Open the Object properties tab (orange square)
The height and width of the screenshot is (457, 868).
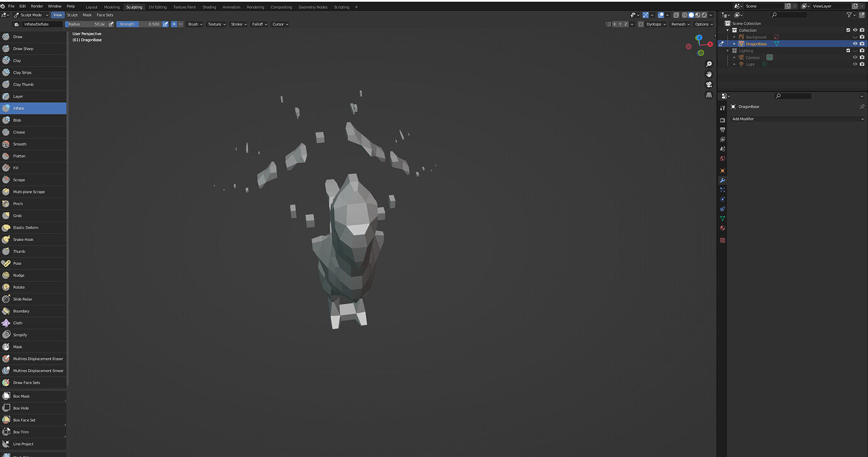coord(722,171)
